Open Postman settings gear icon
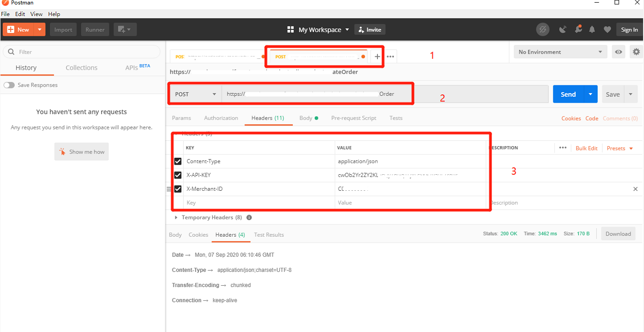Viewport: 644px width, 332px height. click(636, 52)
